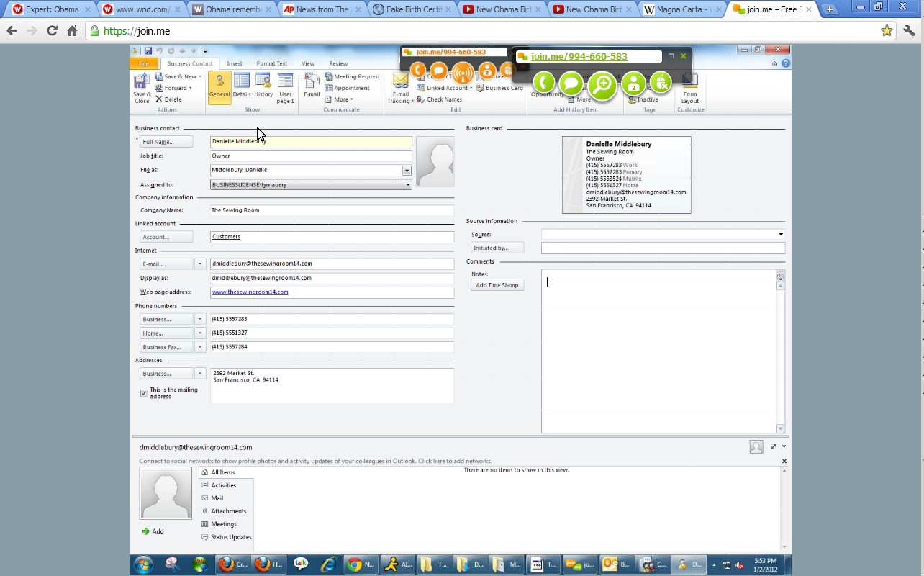The image size is (924, 576).
Task: Show the History view for this contact
Action: [x=263, y=86]
